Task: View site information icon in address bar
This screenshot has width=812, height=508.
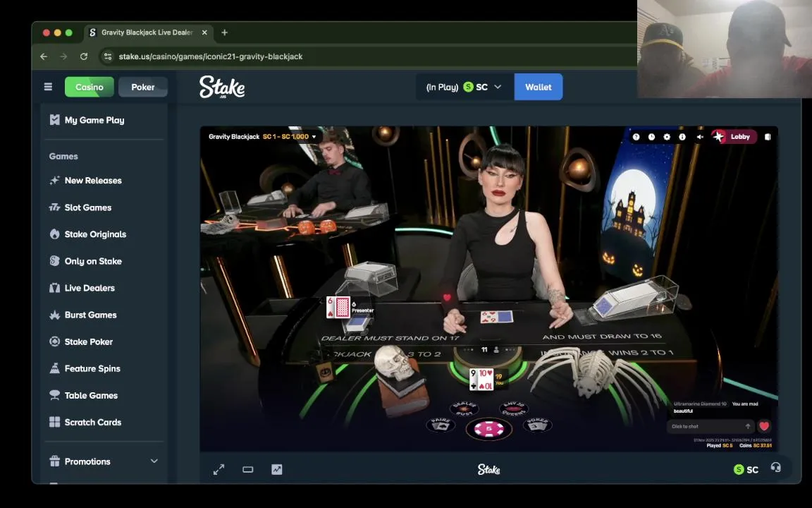Action: pos(108,56)
